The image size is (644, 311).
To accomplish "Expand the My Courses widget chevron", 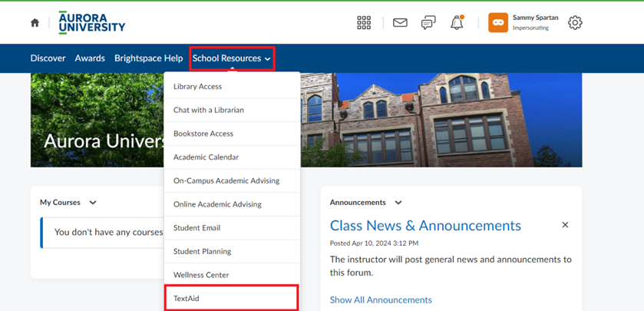I will pos(93,203).
